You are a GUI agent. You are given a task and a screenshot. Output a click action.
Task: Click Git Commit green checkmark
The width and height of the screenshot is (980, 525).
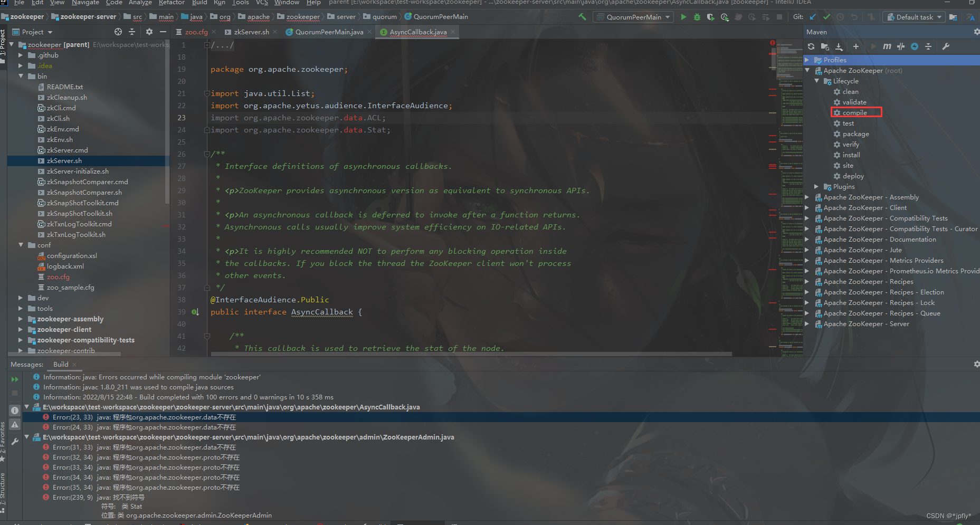coord(826,17)
